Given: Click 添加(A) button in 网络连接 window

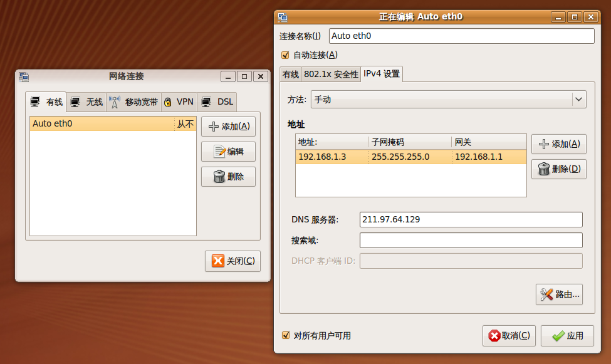Looking at the screenshot, I should [x=228, y=127].
